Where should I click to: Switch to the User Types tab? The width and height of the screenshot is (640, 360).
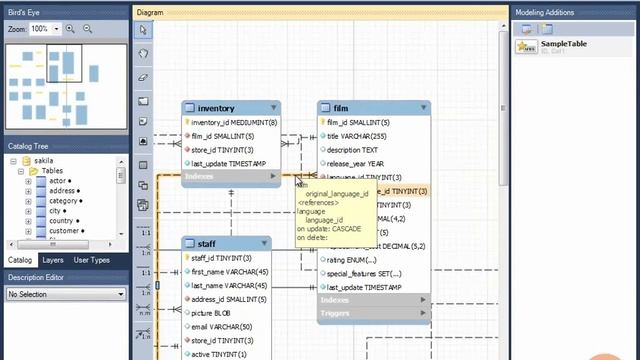point(92,260)
